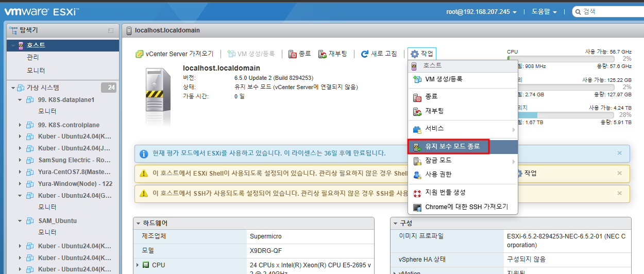Image resolution: width=644 pixels, height=274 pixels.
Task: Click the 잠금 모드 submenu arrow
Action: (x=514, y=161)
